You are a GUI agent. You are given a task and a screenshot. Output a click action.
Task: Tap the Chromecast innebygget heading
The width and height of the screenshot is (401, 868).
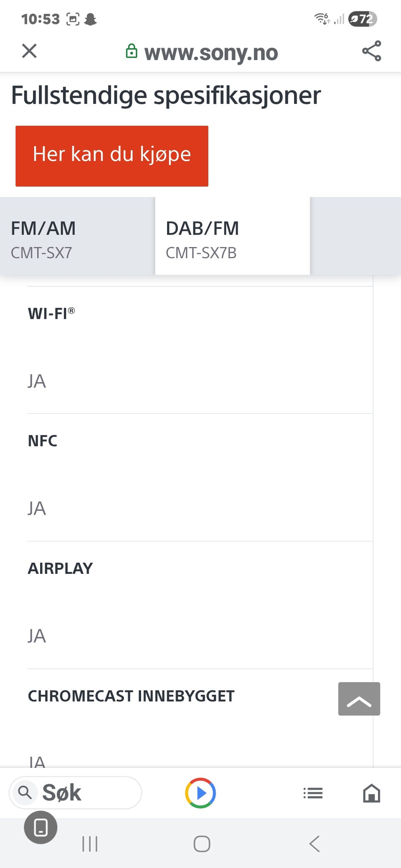131,696
